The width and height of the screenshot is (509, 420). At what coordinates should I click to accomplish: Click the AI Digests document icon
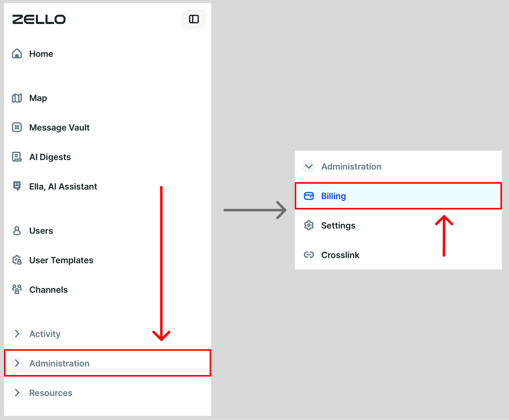coord(17,157)
